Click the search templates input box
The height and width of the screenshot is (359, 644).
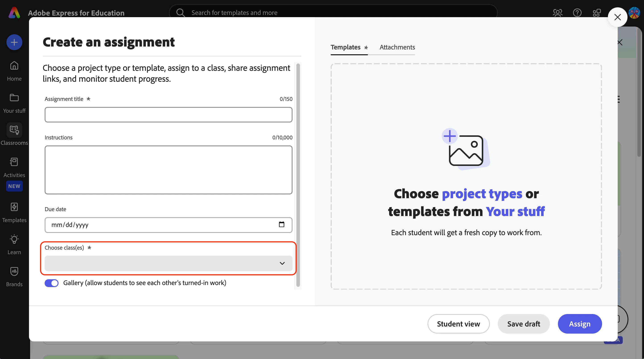pos(333,12)
